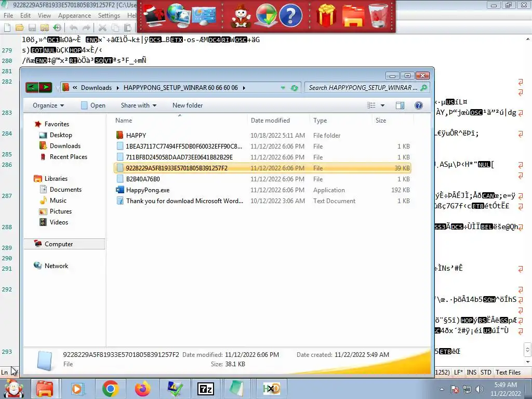Click the Save icon in Notepad2 toolbar
The image size is (532, 399).
(x=32, y=28)
